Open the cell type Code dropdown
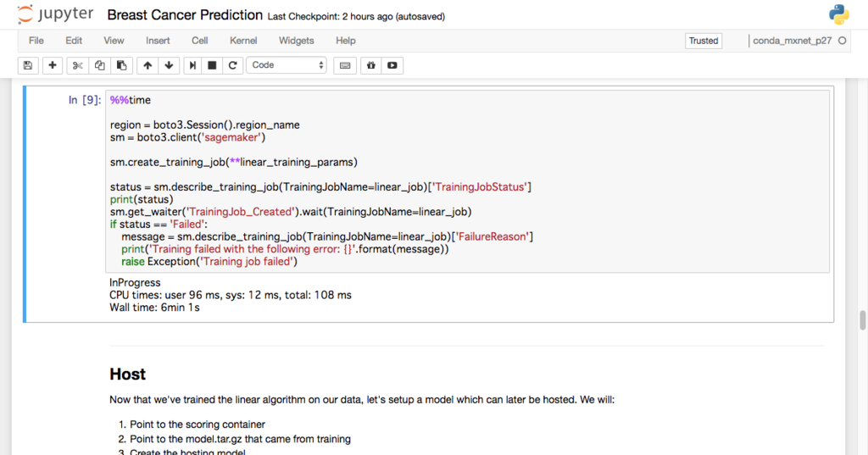The width and height of the screenshot is (868, 455). [x=287, y=65]
